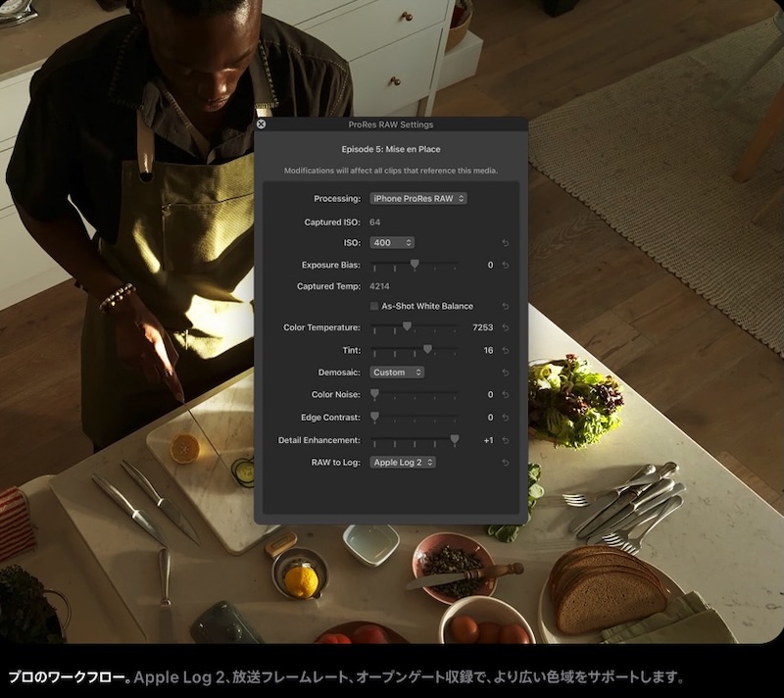Reset the Color Noise value

coord(506,395)
